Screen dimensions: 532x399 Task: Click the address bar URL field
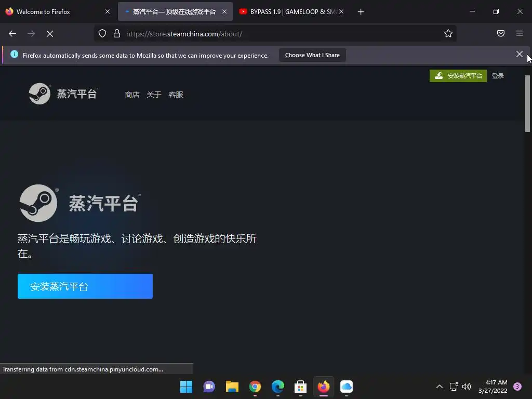pos(275,34)
